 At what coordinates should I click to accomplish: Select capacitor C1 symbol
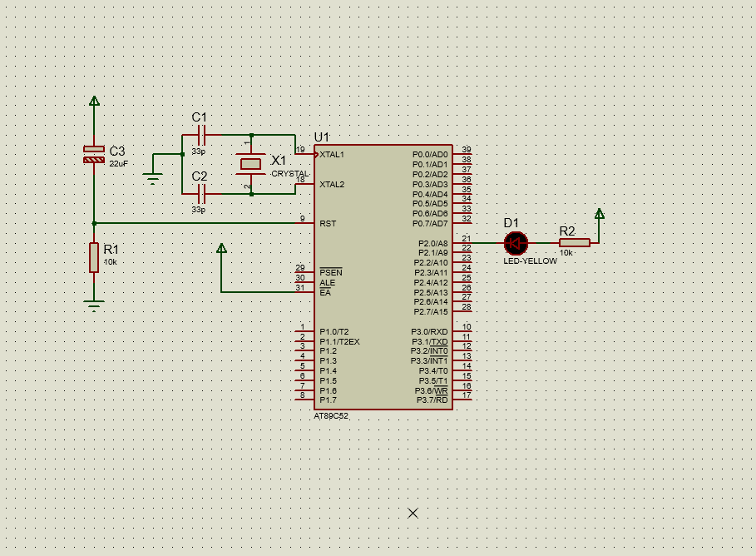pyautogui.click(x=202, y=135)
